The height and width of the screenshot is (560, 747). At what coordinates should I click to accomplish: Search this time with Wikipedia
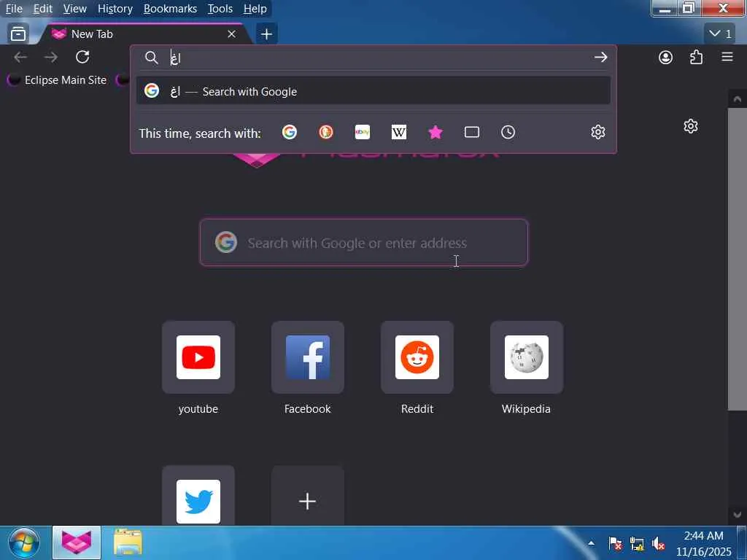tap(399, 132)
